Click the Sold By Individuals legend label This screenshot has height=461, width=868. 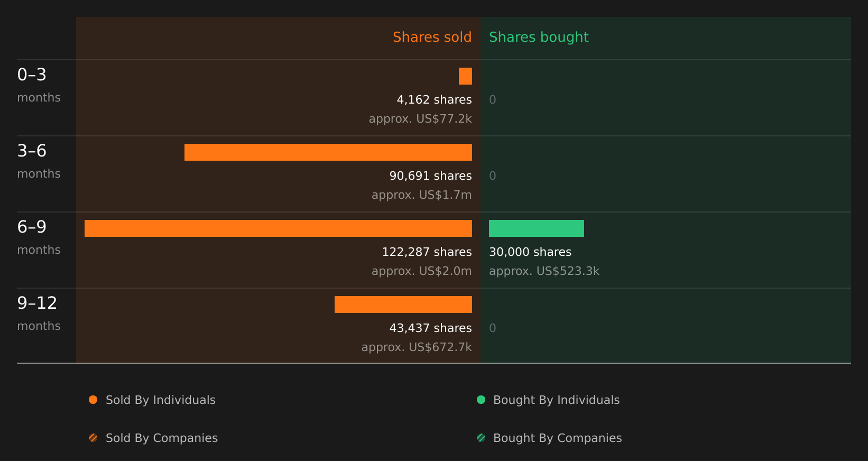coord(161,400)
